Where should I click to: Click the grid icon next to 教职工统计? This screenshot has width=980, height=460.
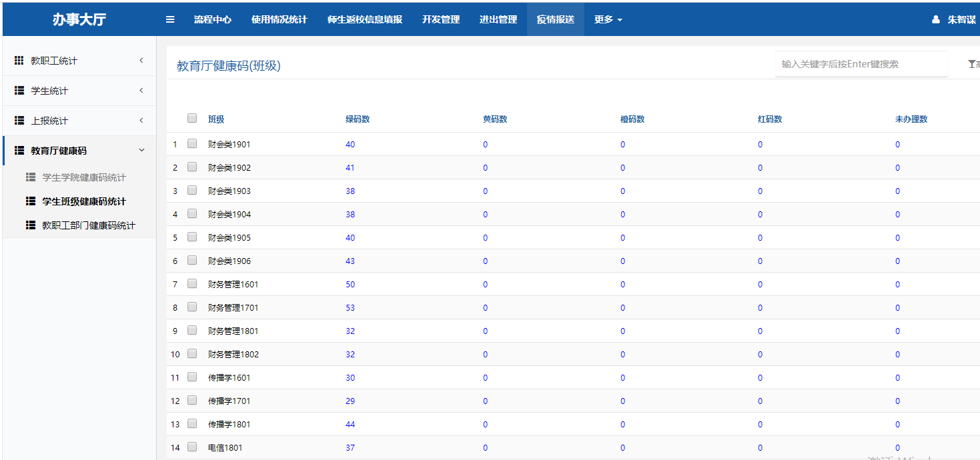pyautogui.click(x=19, y=61)
